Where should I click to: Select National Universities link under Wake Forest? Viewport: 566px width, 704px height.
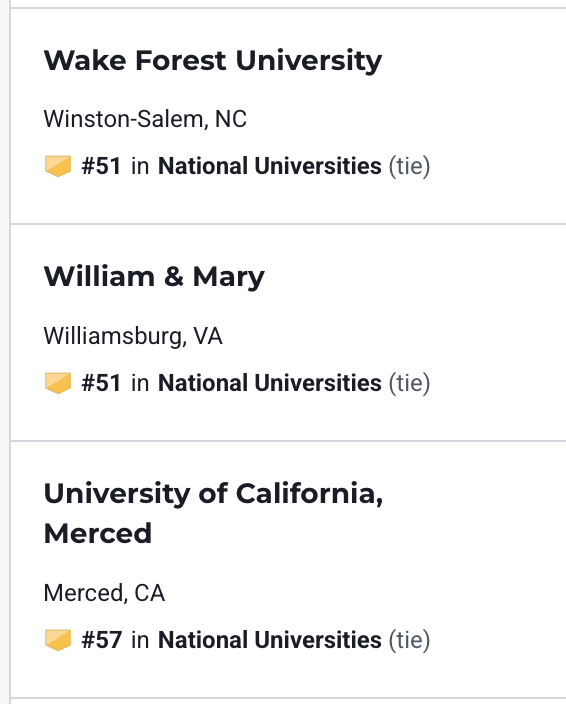point(269,166)
